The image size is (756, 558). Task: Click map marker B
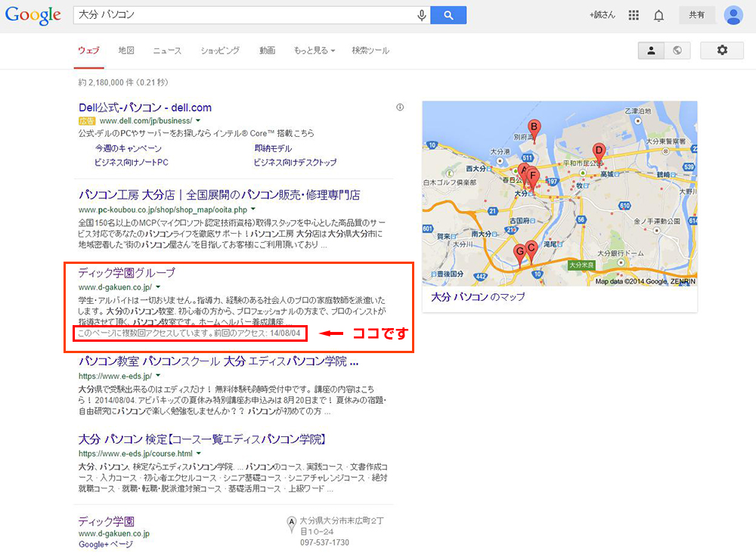tap(534, 129)
